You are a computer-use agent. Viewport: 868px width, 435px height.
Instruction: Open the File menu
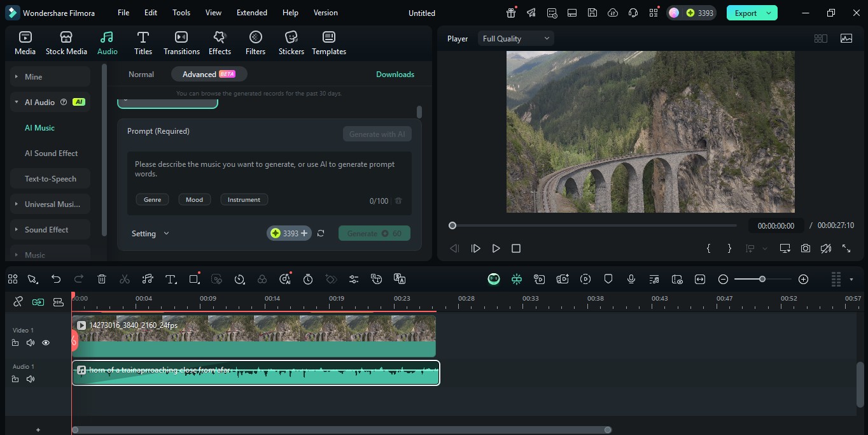[x=123, y=13]
